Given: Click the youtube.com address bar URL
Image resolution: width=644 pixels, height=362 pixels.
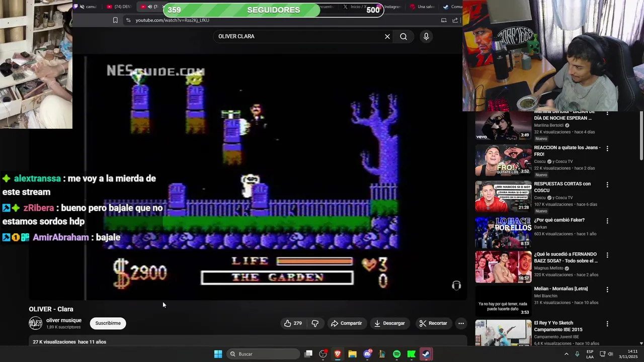Looking at the screenshot, I should tap(173, 20).
